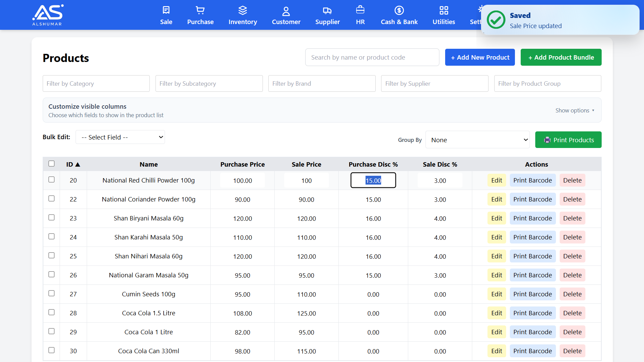Open the Sale module
644x362 pixels.
click(166, 15)
